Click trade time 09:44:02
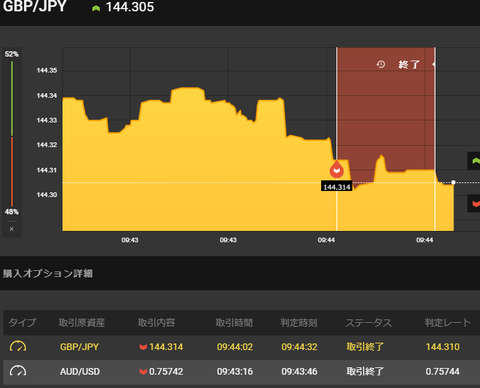This screenshot has height=388, width=480. point(235,347)
